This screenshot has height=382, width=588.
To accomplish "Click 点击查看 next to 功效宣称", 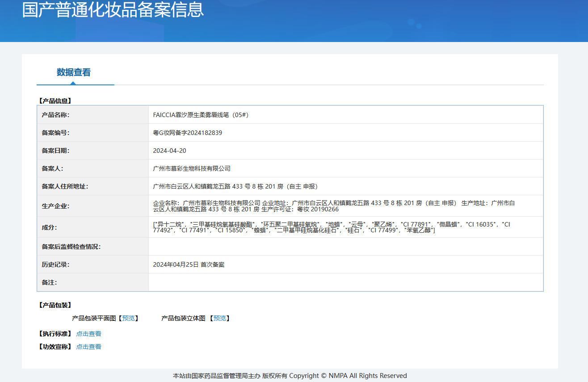I will pyautogui.click(x=88, y=347).
